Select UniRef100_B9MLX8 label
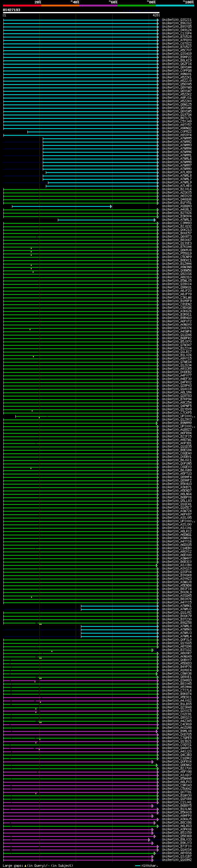The image size is (197, 868). pyautogui.click(x=177, y=731)
